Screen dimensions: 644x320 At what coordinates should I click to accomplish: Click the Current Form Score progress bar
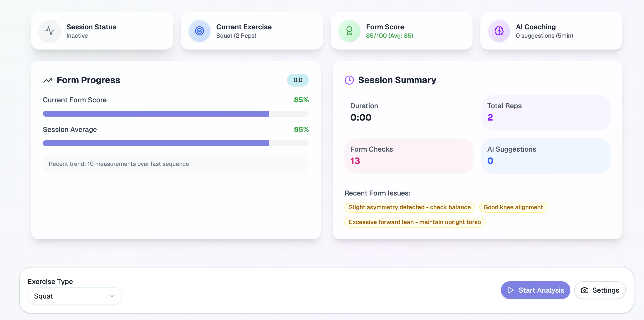pyautogui.click(x=176, y=114)
